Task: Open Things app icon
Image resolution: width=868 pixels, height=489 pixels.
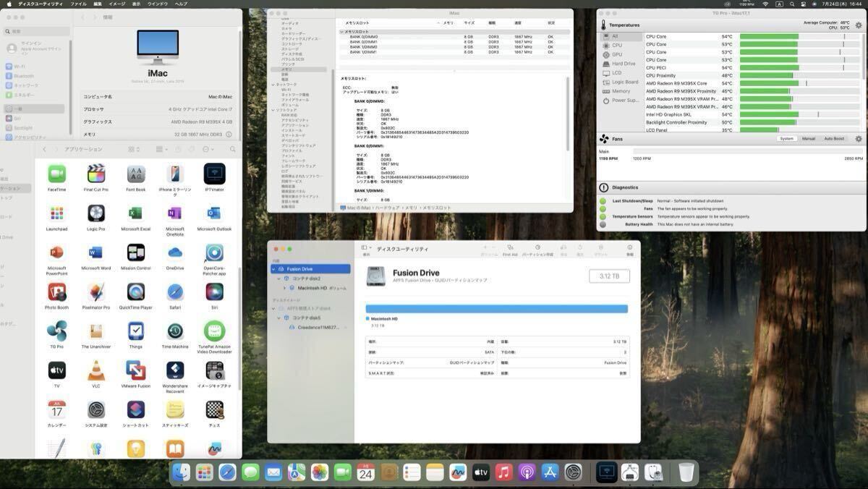Action: tap(136, 331)
